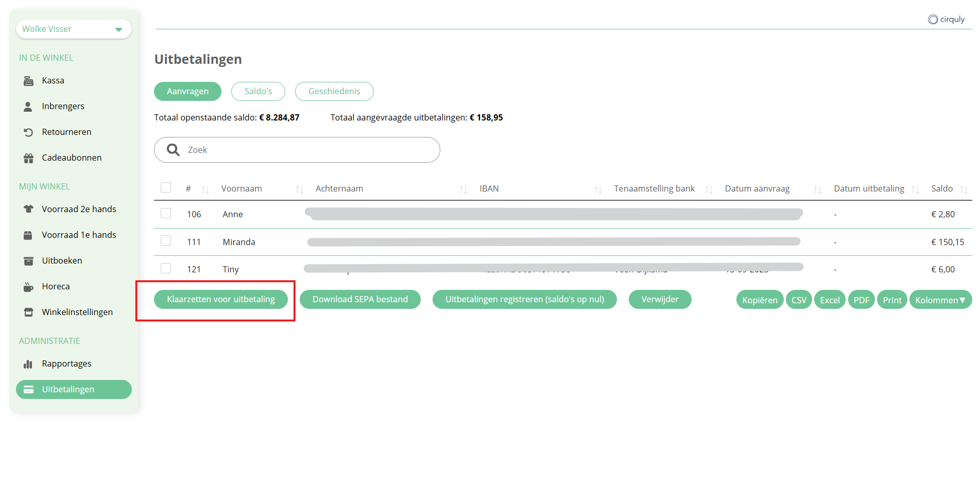The image size is (980, 503).
Task: Expand the Kolommen dropdown
Action: point(940,300)
